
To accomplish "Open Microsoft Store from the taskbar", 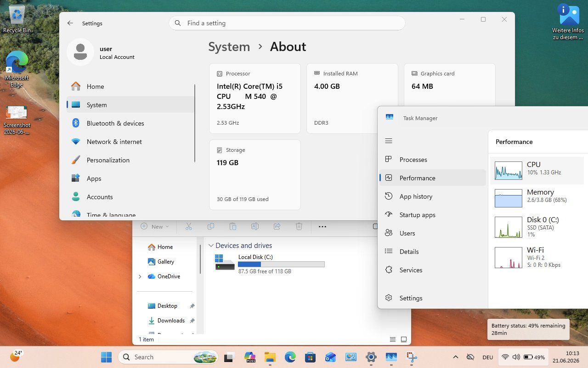I will tap(310, 357).
